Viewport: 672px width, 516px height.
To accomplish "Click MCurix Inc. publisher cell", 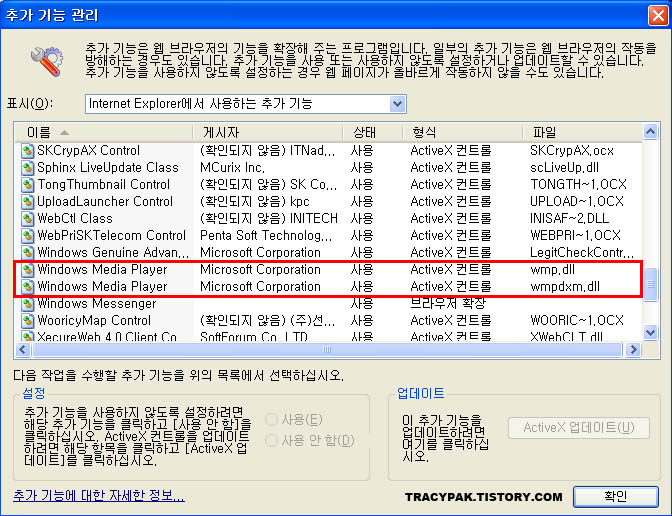I will pos(233,168).
